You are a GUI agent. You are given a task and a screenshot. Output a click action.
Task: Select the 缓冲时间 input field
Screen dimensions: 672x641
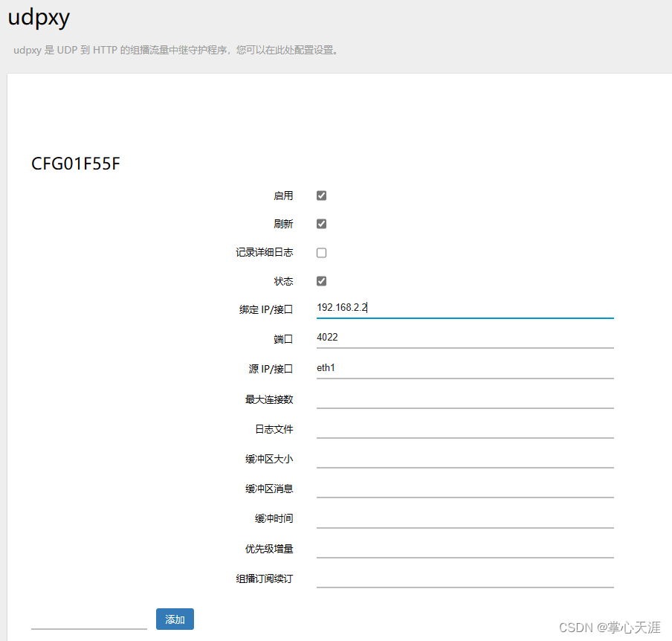click(465, 518)
